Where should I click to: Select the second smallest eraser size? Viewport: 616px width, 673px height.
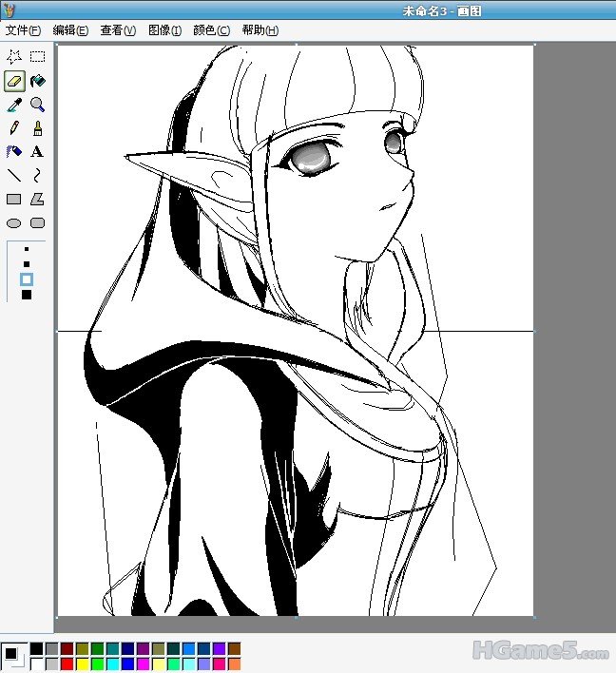click(27, 263)
